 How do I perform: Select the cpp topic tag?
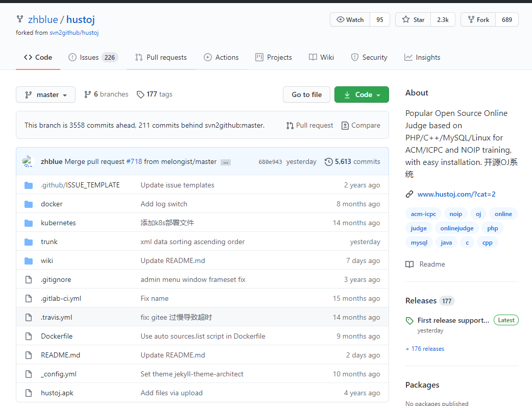(487, 243)
